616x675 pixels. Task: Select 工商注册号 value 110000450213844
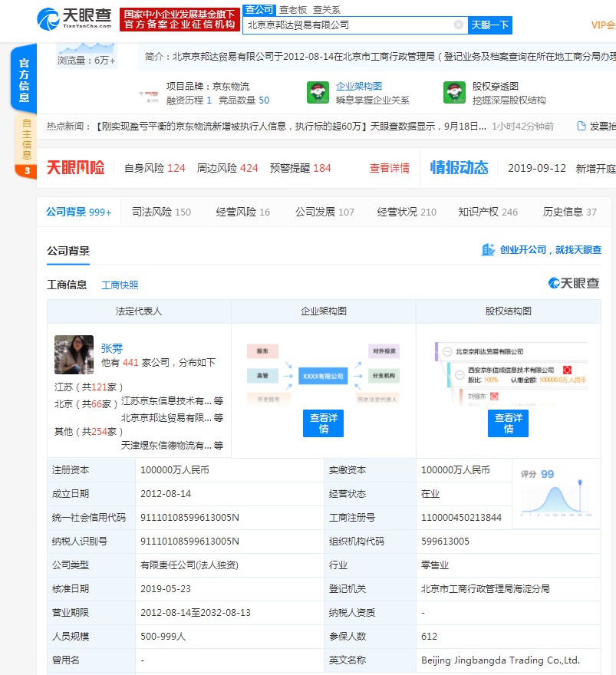pyautogui.click(x=461, y=518)
